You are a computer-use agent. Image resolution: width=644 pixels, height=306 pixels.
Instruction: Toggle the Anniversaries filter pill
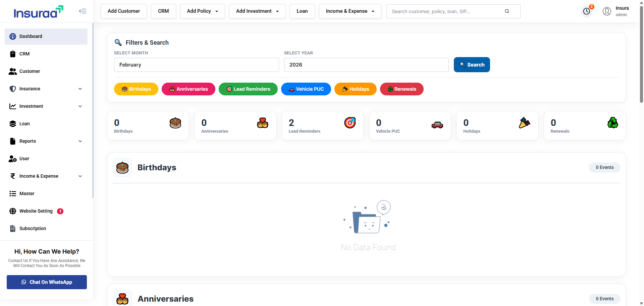pyautogui.click(x=189, y=89)
